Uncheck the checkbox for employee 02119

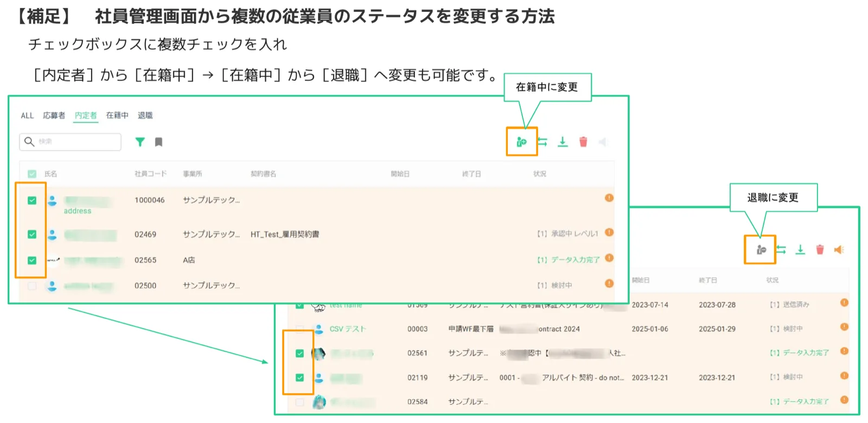click(299, 377)
